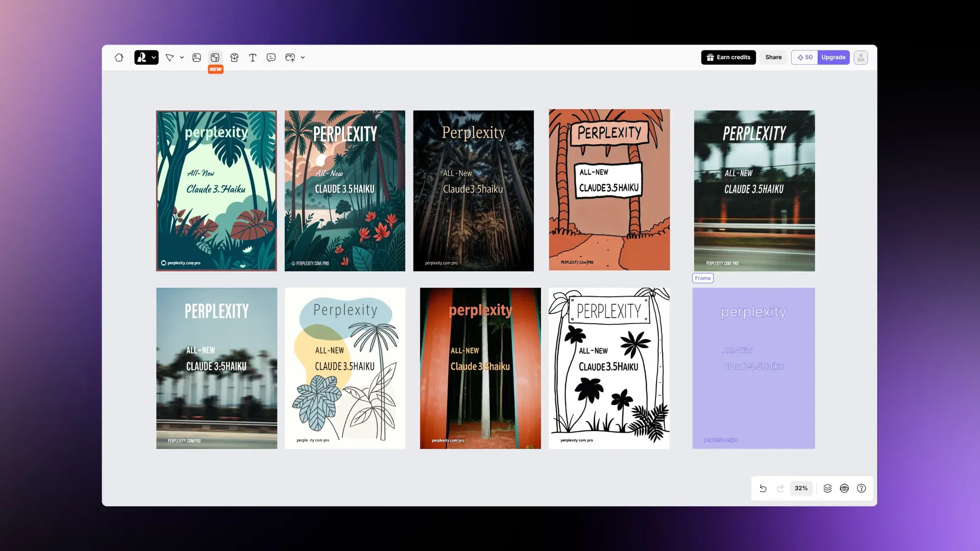Open the 50 credits counter
This screenshot has width=980, height=551.
pos(805,57)
